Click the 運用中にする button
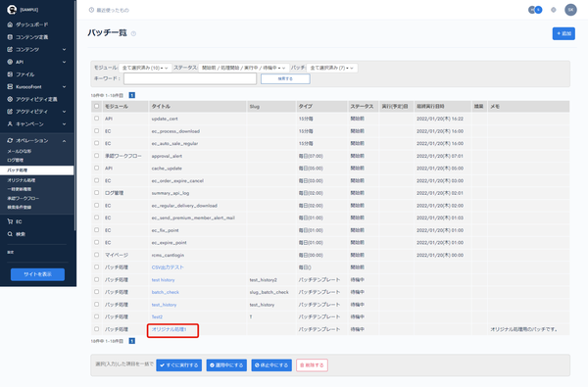This screenshot has height=387, width=588. coord(226,364)
